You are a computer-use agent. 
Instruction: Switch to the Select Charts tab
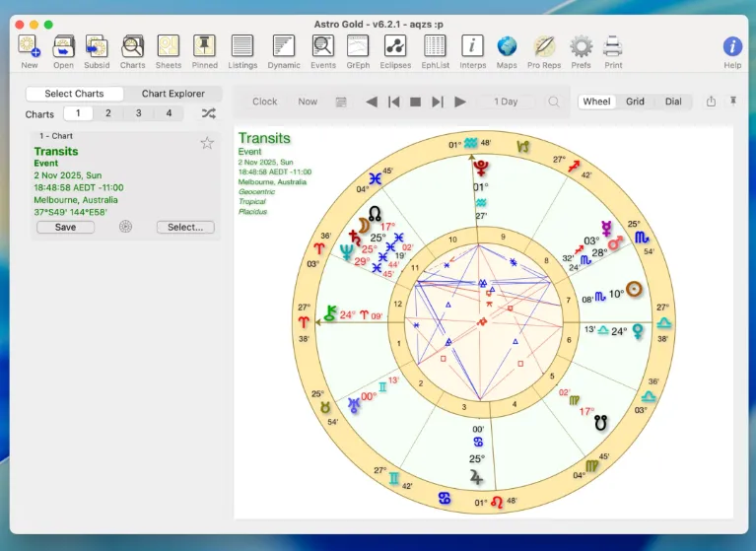pyautogui.click(x=74, y=94)
